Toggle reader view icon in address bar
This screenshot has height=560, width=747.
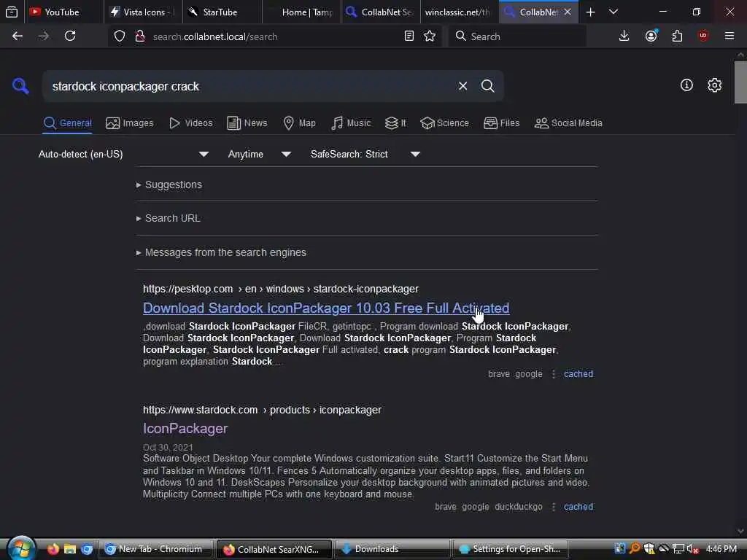pyautogui.click(x=409, y=36)
